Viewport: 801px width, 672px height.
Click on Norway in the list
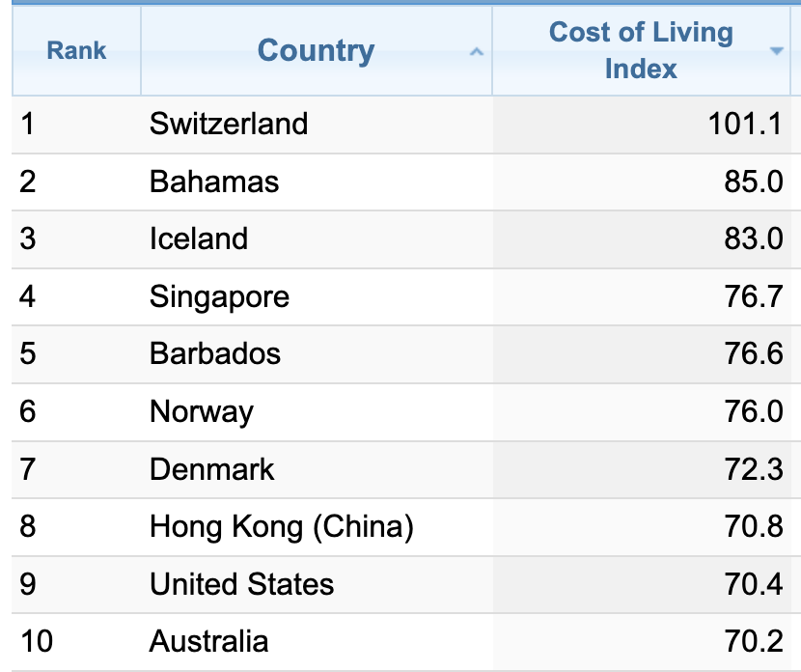(202, 411)
